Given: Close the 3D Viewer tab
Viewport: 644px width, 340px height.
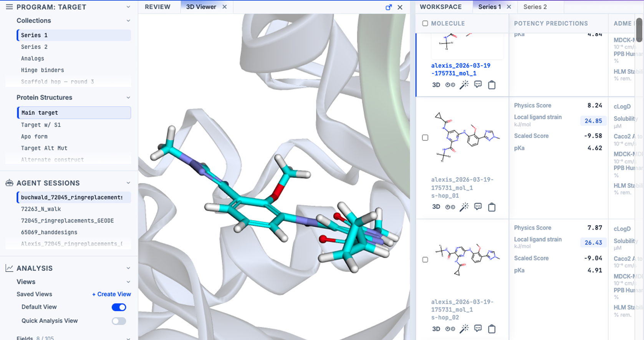Looking at the screenshot, I should (x=225, y=7).
